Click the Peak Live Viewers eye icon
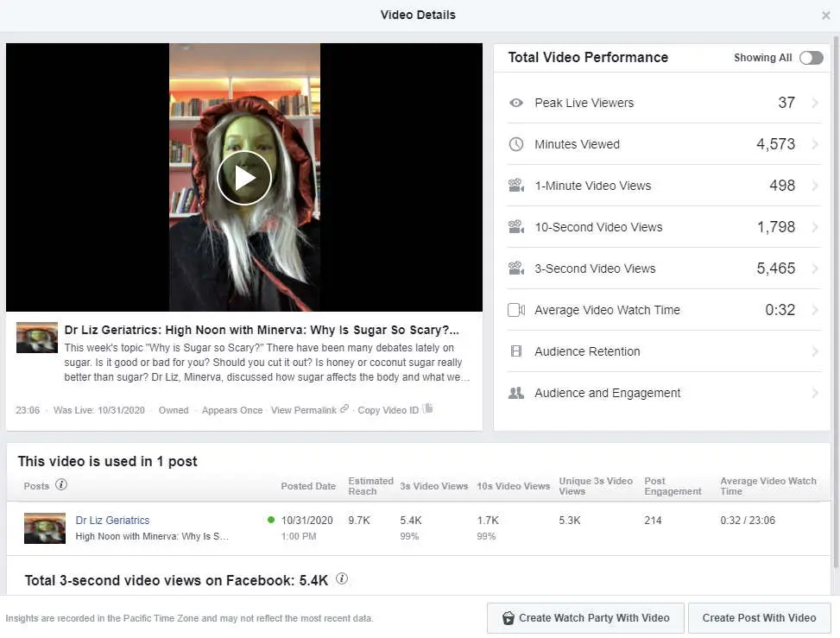 pyautogui.click(x=516, y=103)
